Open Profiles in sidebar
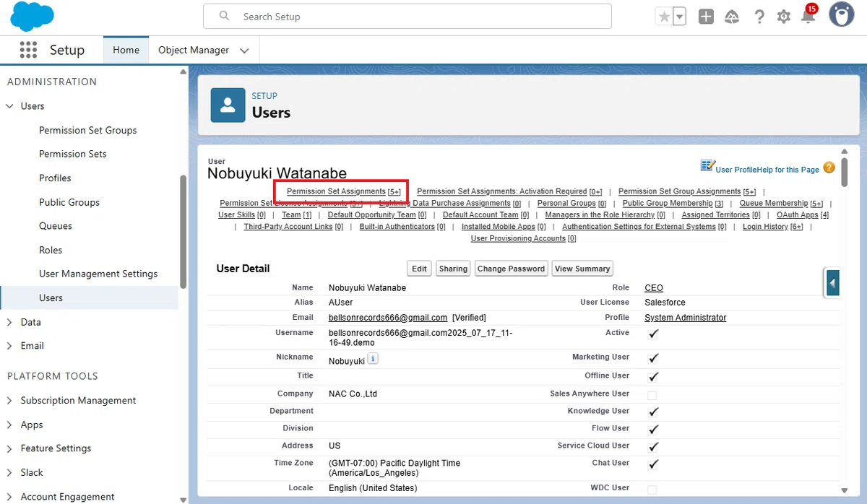The image size is (867, 504). [55, 178]
